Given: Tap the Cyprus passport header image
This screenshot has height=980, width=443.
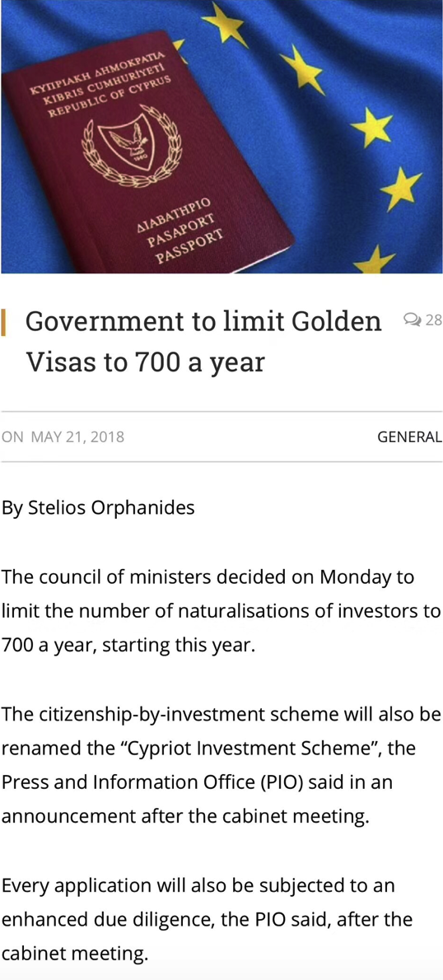Looking at the screenshot, I should coord(221,137).
